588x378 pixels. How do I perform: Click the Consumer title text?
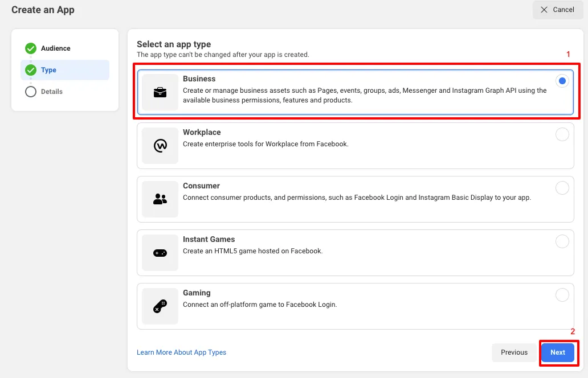pos(201,186)
